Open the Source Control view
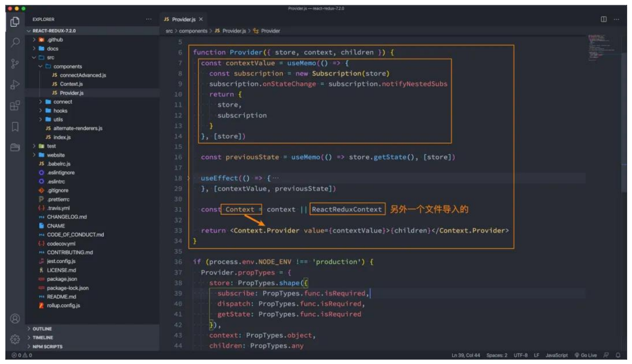The width and height of the screenshot is (632, 364). [x=15, y=63]
